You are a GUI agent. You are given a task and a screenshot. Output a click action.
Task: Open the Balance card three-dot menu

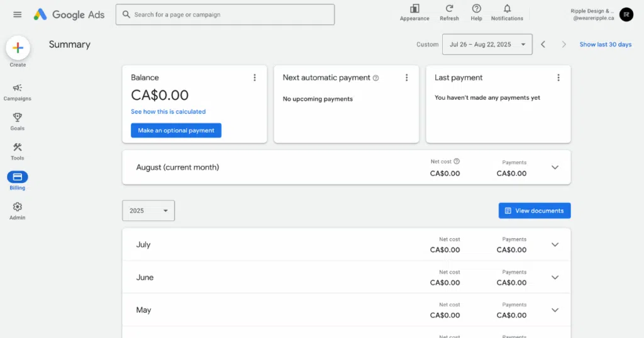pyautogui.click(x=255, y=78)
